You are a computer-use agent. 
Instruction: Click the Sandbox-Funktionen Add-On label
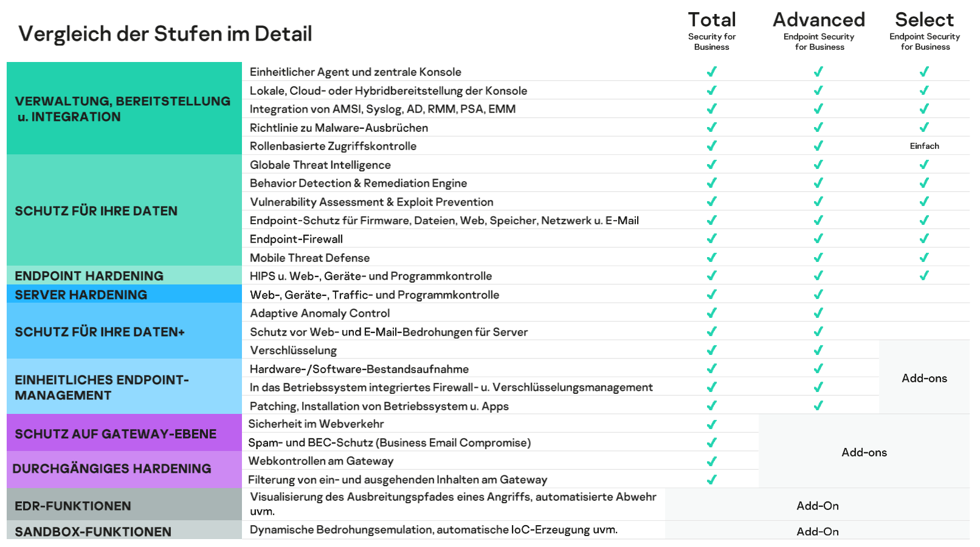pos(817,531)
